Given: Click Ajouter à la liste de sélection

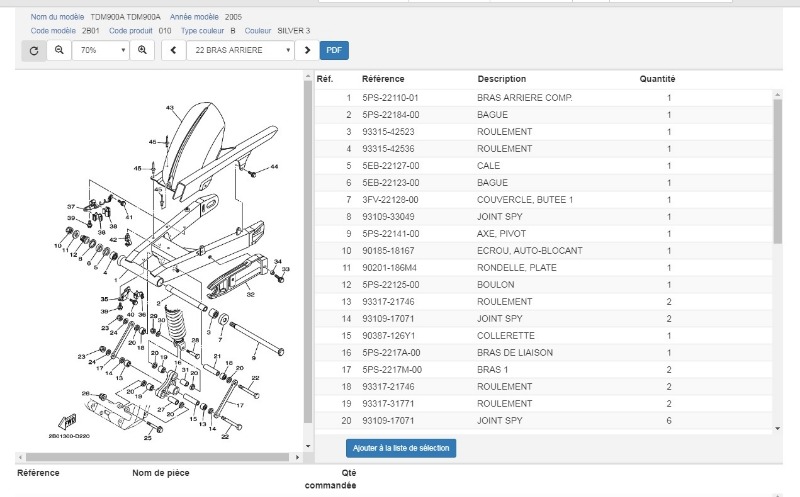Looking at the screenshot, I should click(401, 447).
